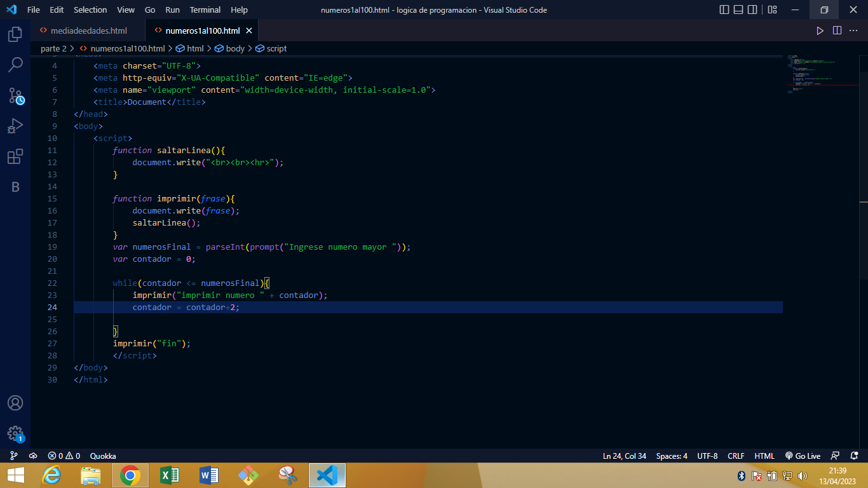Open Excel from the taskbar
The height and width of the screenshot is (488, 868).
click(170, 475)
